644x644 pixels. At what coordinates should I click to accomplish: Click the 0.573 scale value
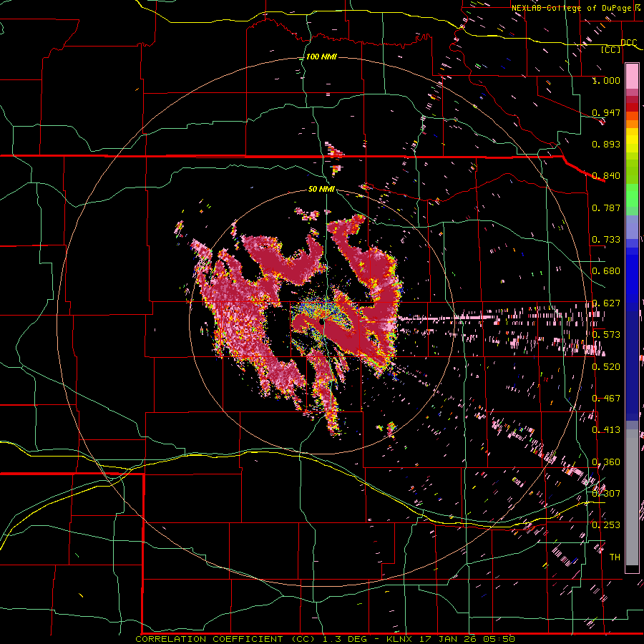(x=606, y=334)
